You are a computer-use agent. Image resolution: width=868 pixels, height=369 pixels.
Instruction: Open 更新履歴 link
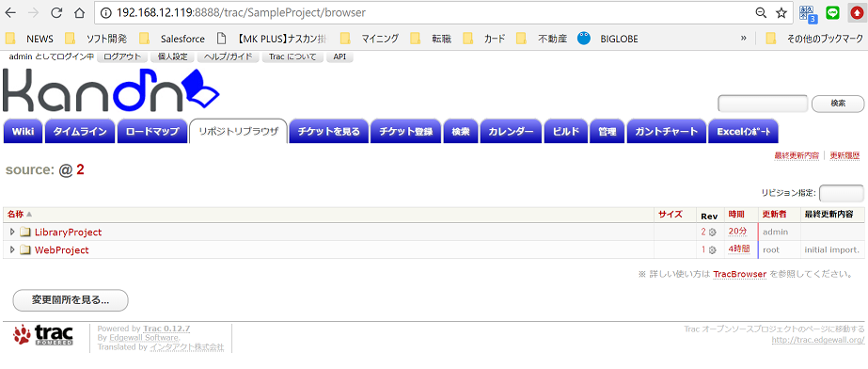844,155
